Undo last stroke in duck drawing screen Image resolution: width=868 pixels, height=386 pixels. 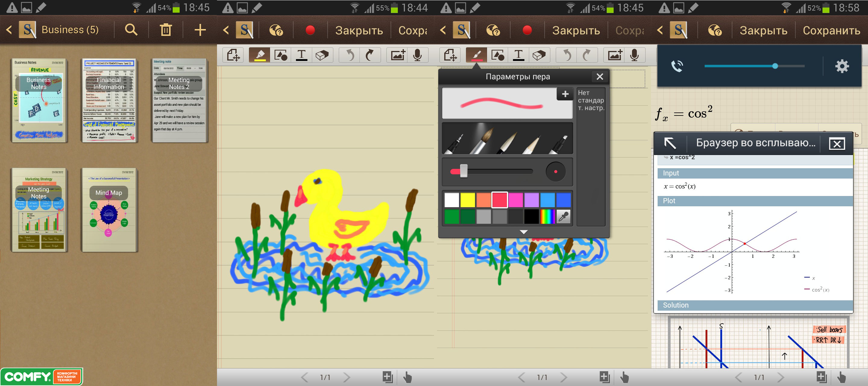(349, 55)
